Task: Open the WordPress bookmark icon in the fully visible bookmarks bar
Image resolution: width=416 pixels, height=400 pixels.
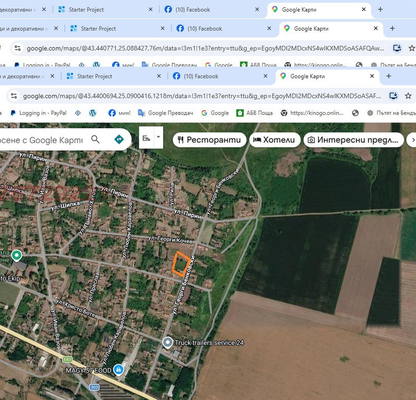Action: pos(92,113)
